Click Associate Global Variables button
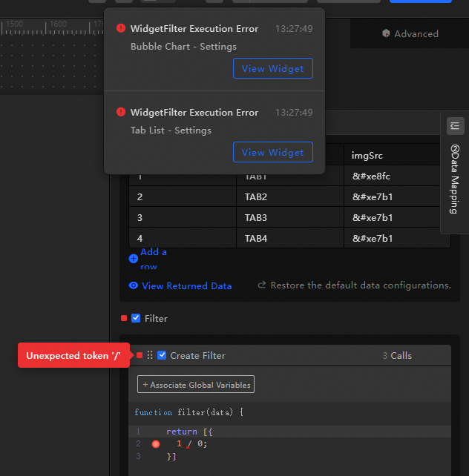This screenshot has width=469, height=476. [196, 384]
